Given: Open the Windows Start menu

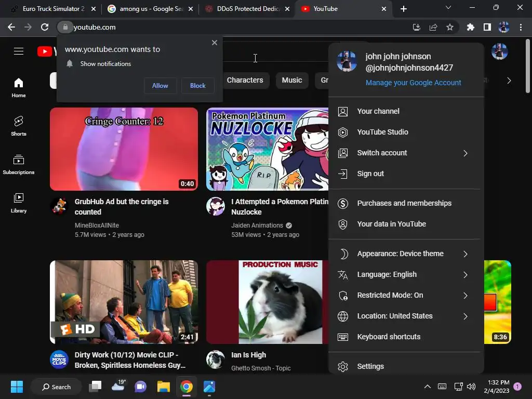Looking at the screenshot, I should tap(17, 387).
